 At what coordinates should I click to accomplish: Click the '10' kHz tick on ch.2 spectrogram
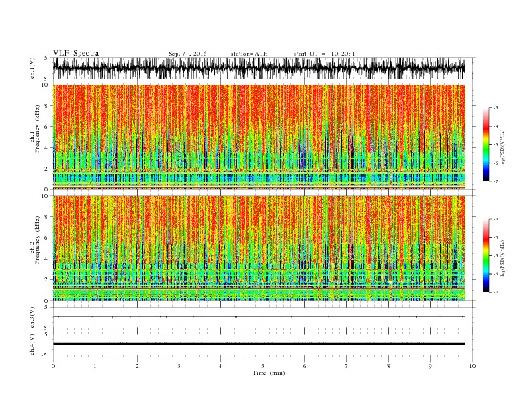pos(45,195)
